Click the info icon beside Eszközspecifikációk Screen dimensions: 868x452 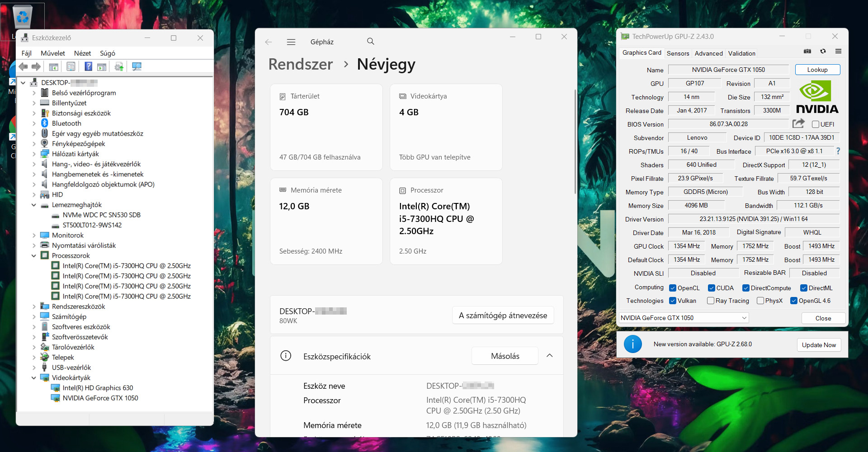(x=286, y=356)
